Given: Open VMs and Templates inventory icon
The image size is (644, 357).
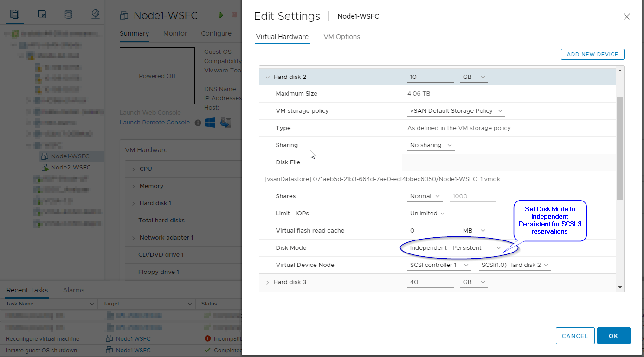Looking at the screenshot, I should pyautogui.click(x=42, y=14).
